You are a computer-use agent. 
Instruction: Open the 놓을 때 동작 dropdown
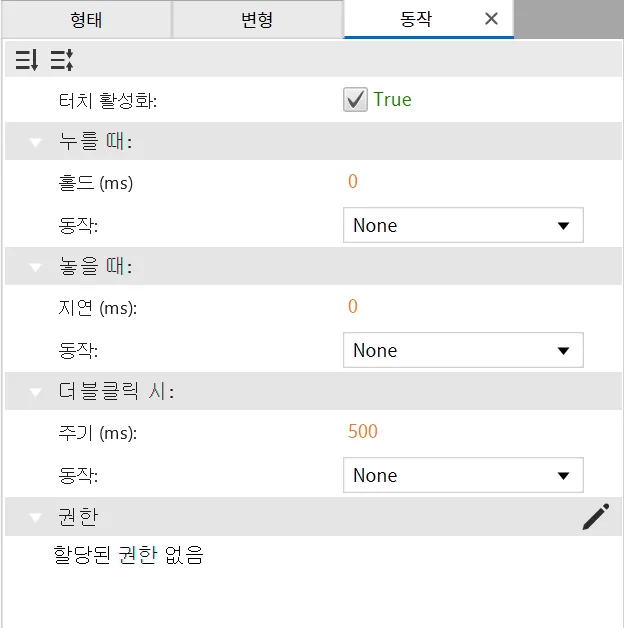tap(463, 350)
